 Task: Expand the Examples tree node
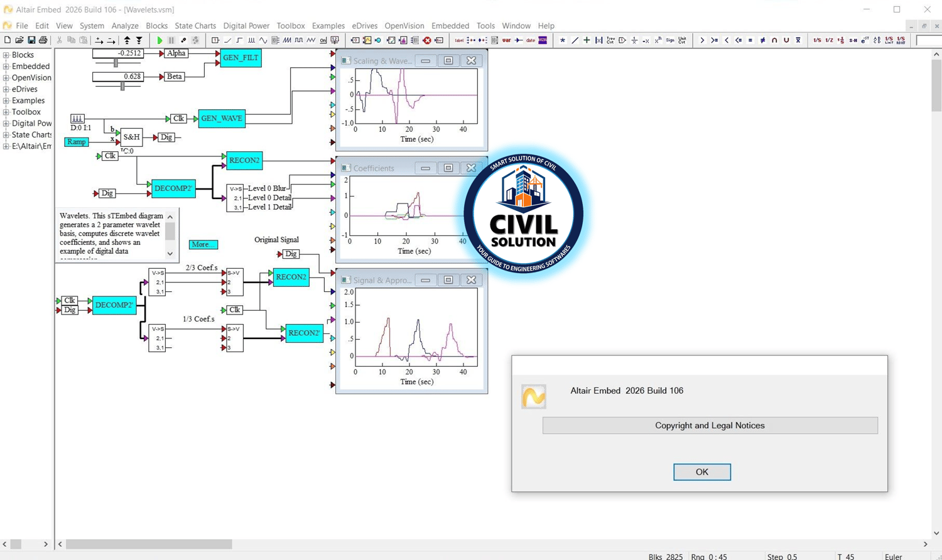(6, 100)
